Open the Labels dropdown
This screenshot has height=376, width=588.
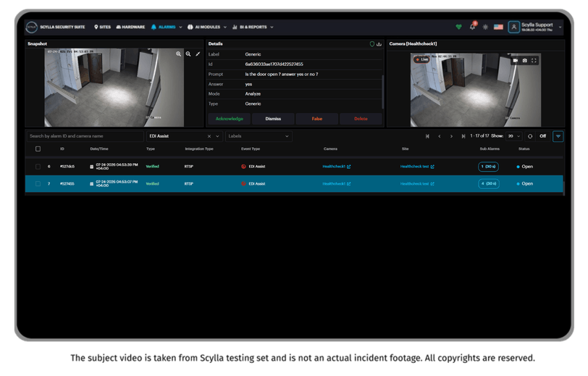pos(259,136)
